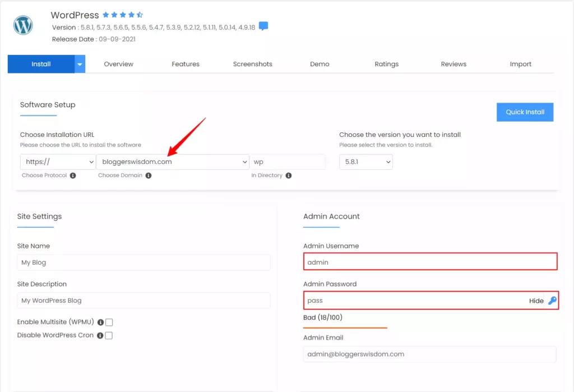The image size is (574, 392).
Task: Click info icon beside Choose Protocol
Action: (73, 176)
